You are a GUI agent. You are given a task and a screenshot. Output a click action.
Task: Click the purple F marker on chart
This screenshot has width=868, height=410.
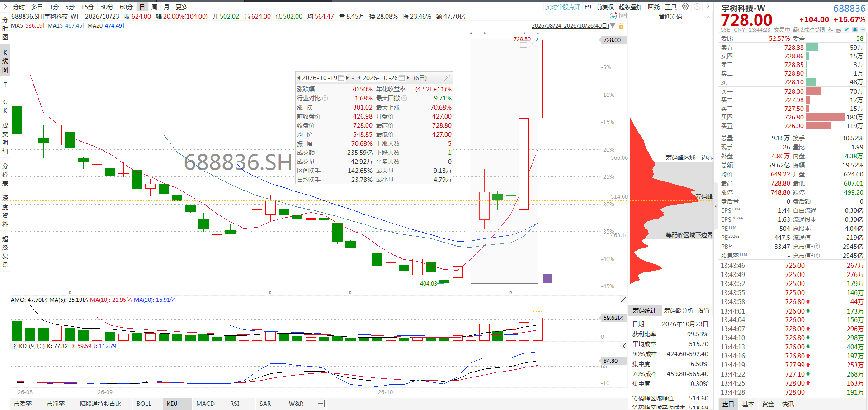(547, 279)
